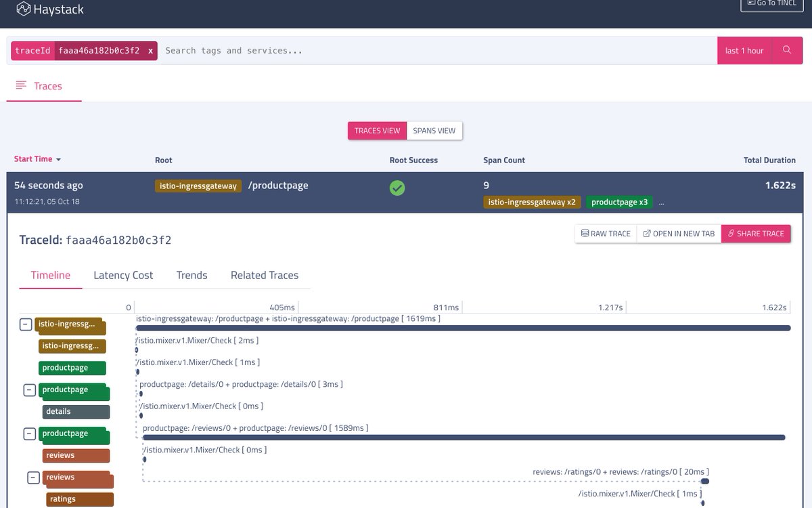
Task: Sort by Start Time column
Action: click(37, 159)
